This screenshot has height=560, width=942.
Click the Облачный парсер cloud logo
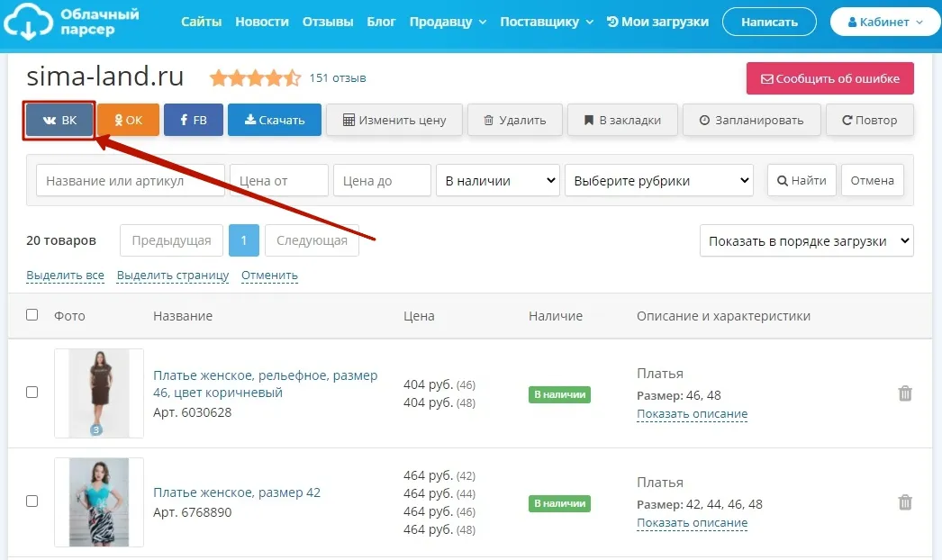pyautogui.click(x=71, y=22)
